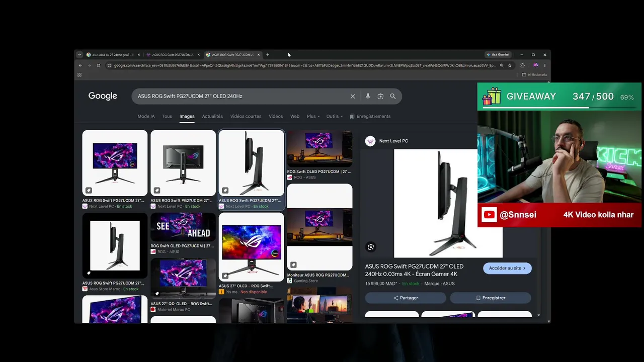
Task: Start voice search with the microphone
Action: (368, 96)
